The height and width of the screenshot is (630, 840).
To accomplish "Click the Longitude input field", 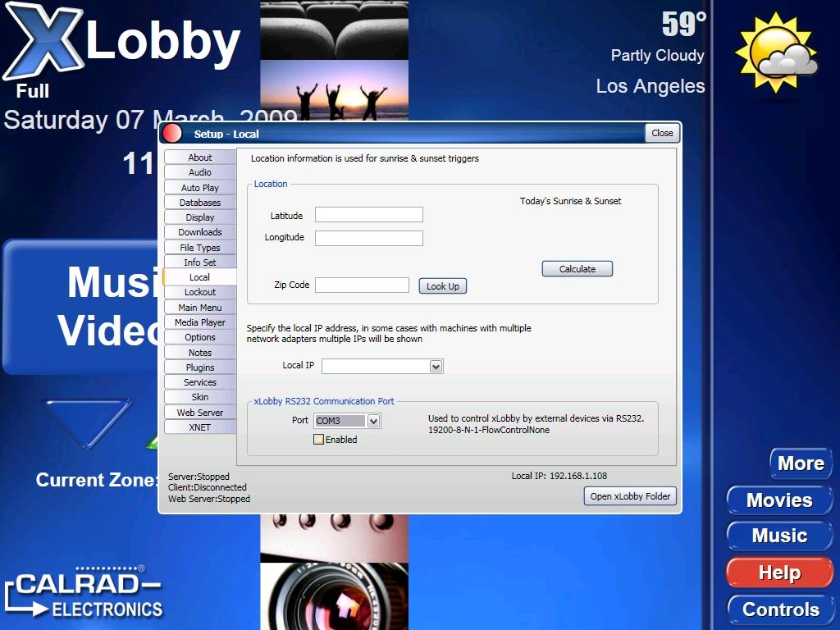I will (369, 239).
